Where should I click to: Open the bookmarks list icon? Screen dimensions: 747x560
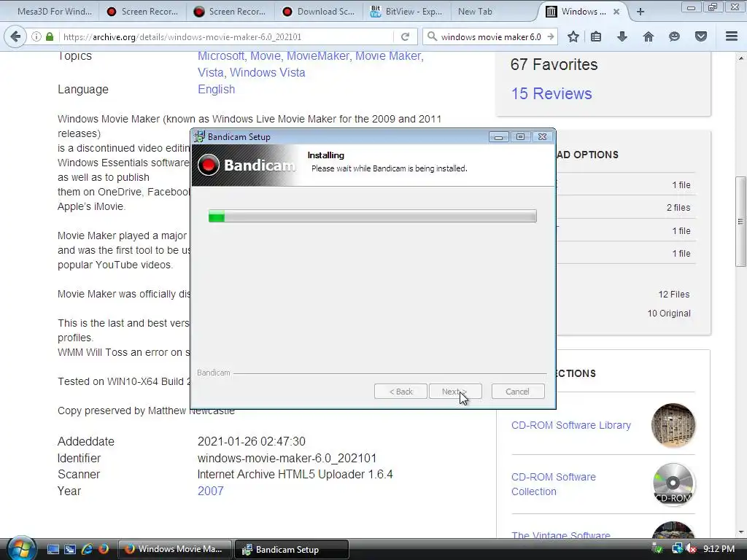(596, 36)
